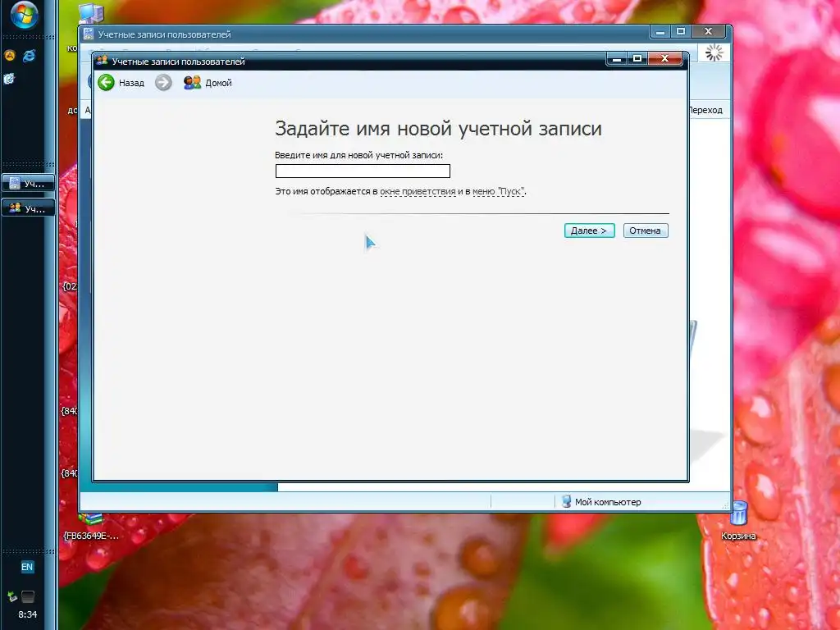Select the {FB63649E-... desktop icon
The height and width of the screenshot is (630, 840).
point(91,527)
